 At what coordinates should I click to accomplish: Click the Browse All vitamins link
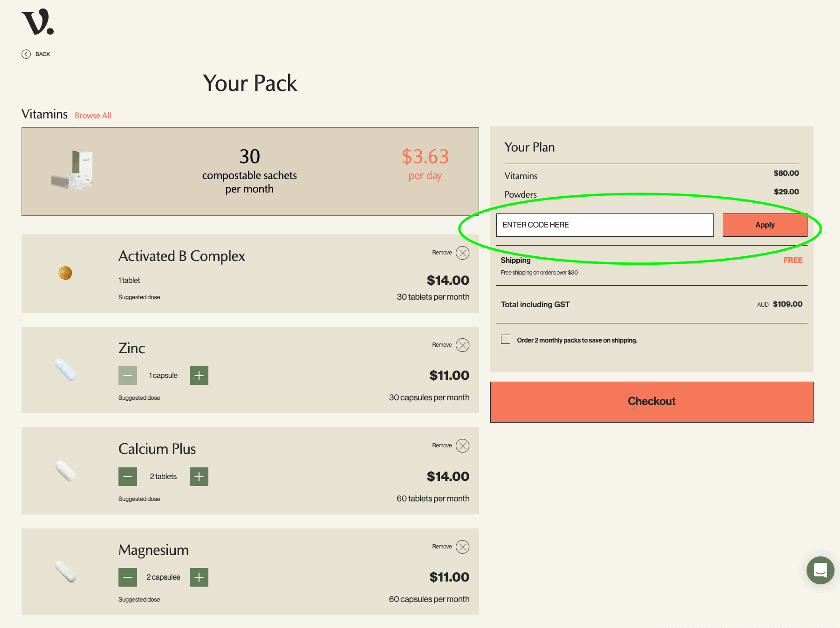click(93, 115)
